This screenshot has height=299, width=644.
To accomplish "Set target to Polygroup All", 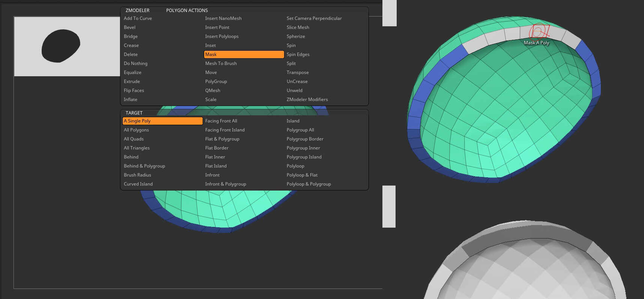I will (x=300, y=130).
